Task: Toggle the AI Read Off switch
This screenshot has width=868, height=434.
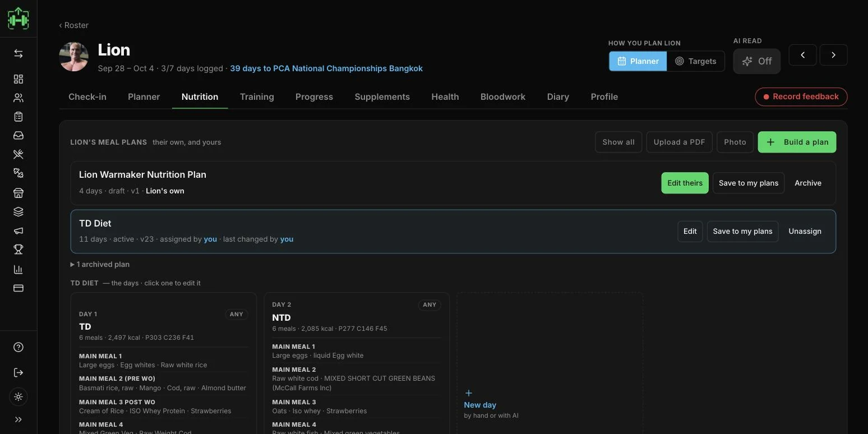Action: [757, 61]
